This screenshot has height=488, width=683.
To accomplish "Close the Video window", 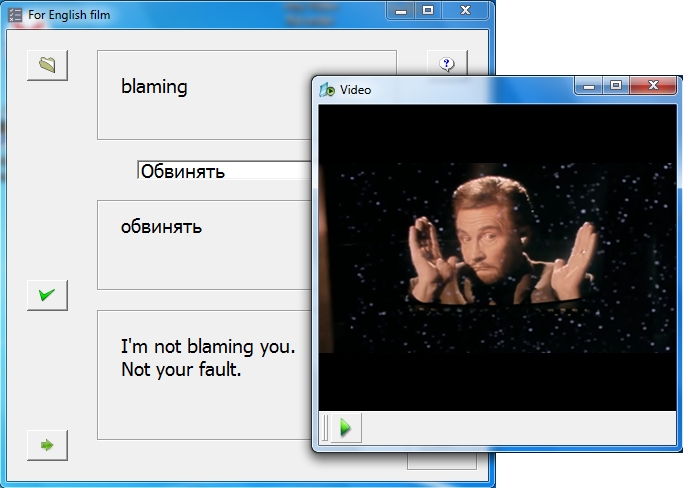I will coord(653,85).
